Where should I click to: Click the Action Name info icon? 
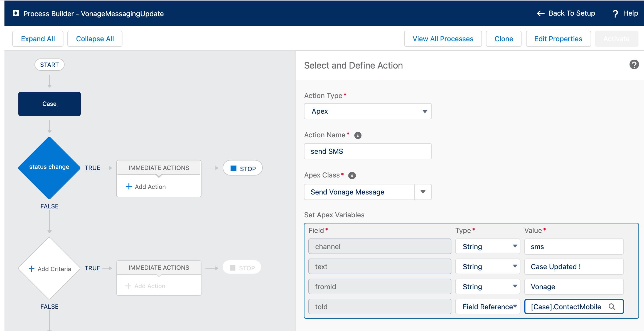pyautogui.click(x=358, y=135)
